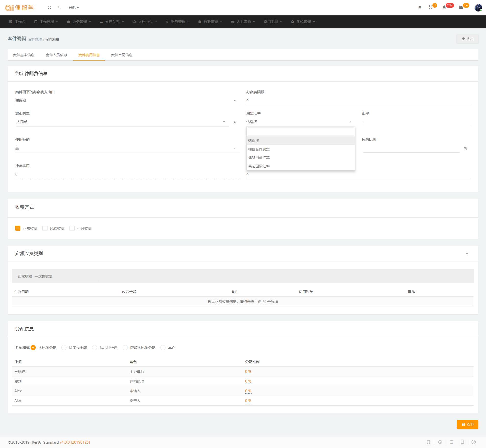Click the 办案费限额 input field
Viewport: 486px width, 448px height.
(x=358, y=101)
